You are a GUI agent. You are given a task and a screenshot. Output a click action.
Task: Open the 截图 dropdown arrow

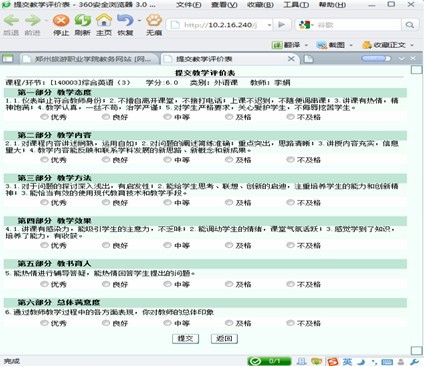351,45
